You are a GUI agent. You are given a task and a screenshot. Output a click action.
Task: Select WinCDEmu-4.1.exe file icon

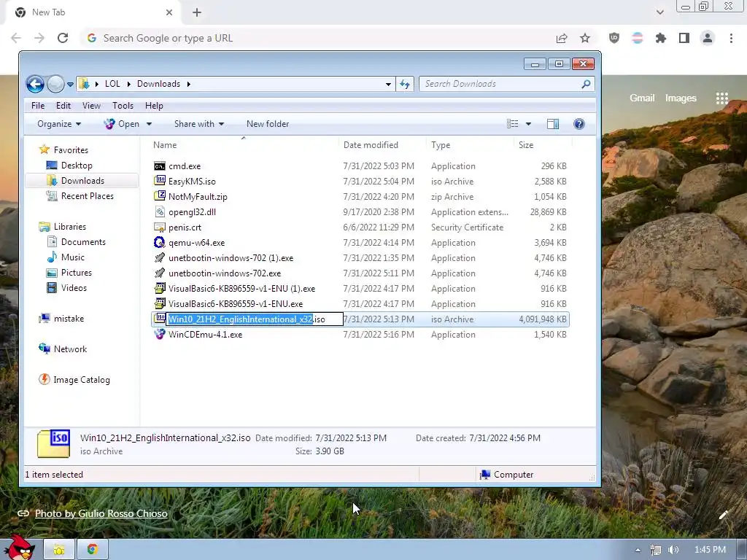click(x=160, y=334)
